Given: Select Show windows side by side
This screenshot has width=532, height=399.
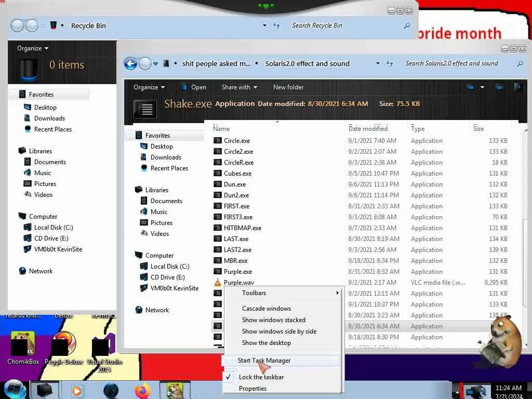Looking at the screenshot, I should coord(279,331).
